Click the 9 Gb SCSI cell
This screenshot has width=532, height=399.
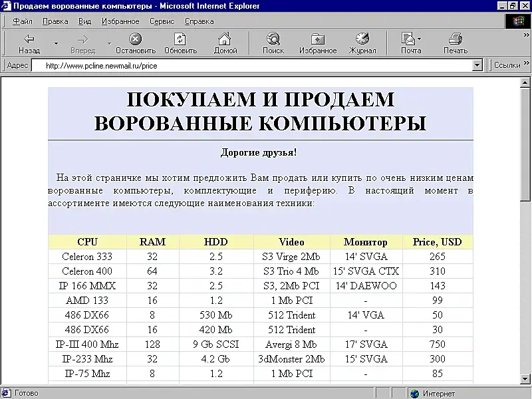(215, 344)
